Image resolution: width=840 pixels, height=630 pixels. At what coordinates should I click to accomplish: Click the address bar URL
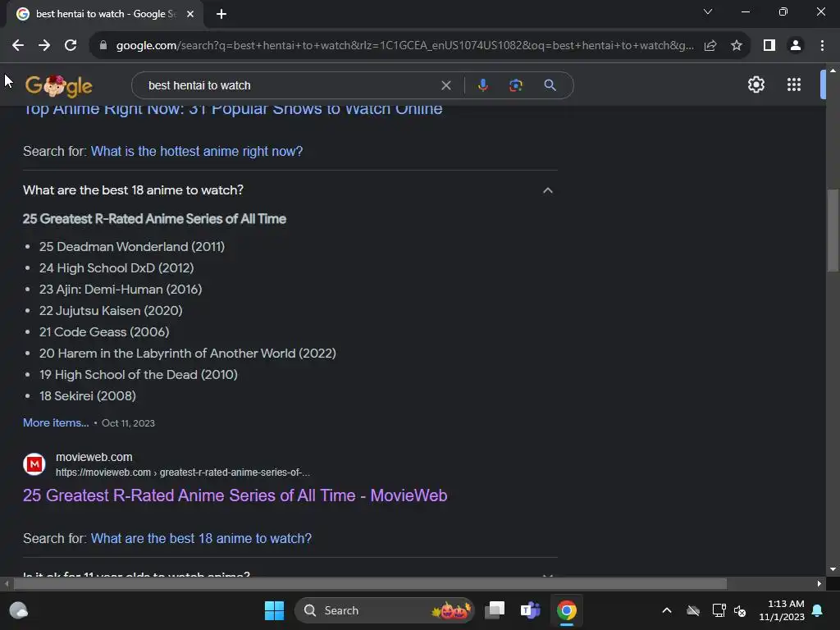pos(404,46)
